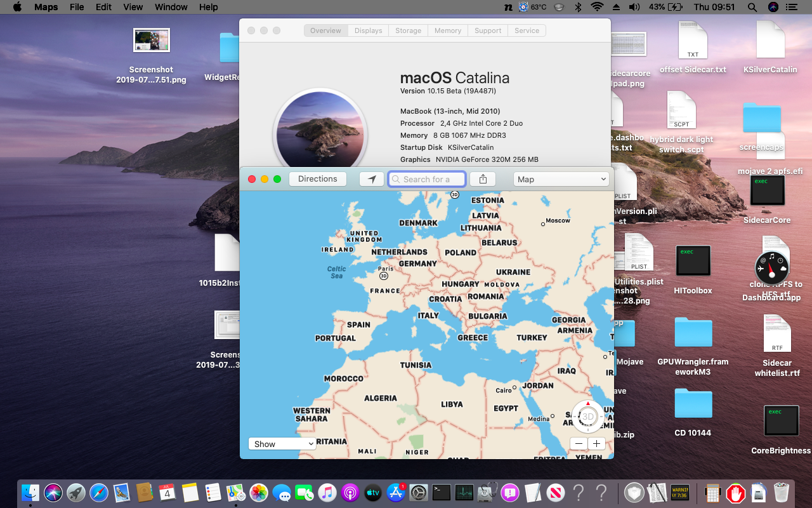This screenshot has height=508, width=812.
Task: Select the GPUWrangler.frameworkM3 folder
Action: coord(693,333)
